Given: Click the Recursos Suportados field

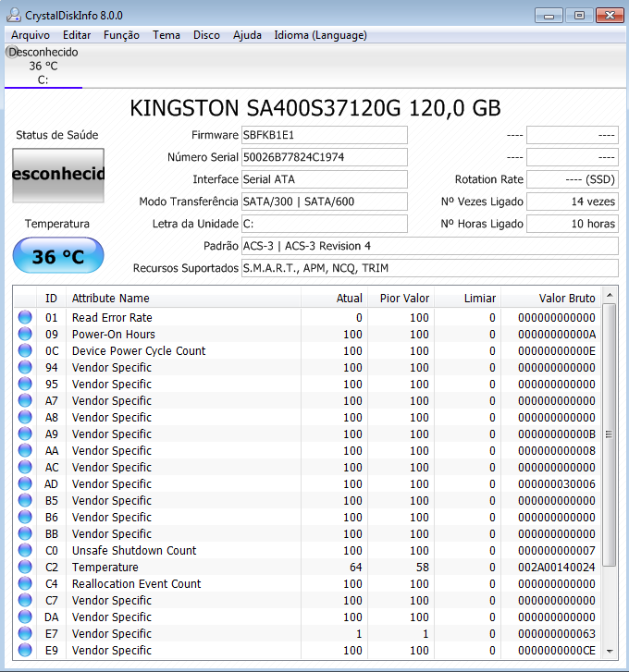Looking at the screenshot, I should 429,268.
